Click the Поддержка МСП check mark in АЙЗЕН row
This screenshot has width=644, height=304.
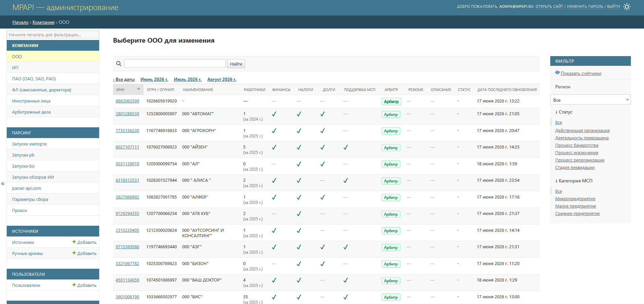346,147
